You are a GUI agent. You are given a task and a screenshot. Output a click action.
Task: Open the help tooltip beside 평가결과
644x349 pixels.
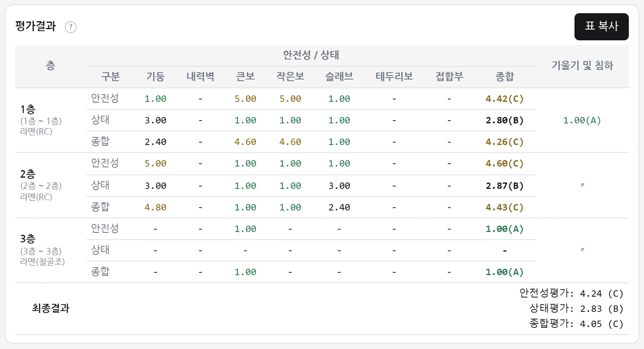click(71, 27)
